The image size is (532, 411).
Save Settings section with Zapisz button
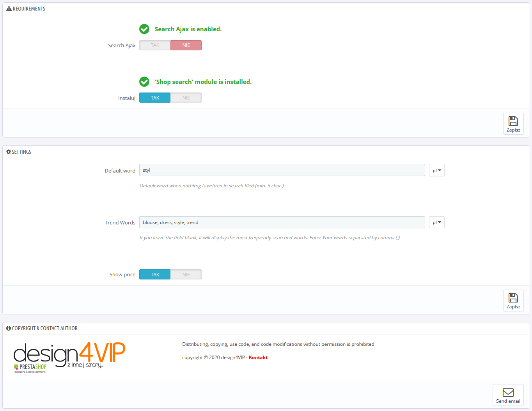[513, 301]
